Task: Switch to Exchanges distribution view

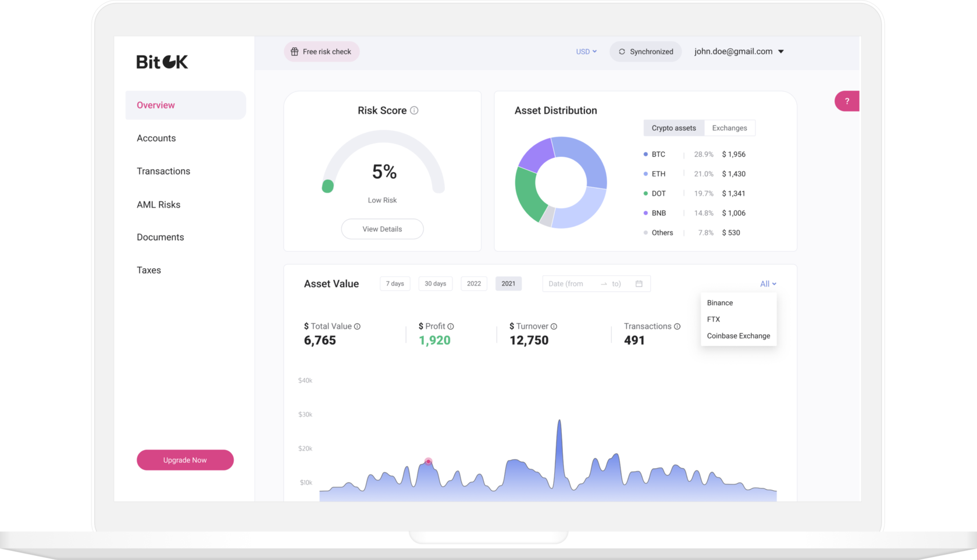Action: click(729, 128)
